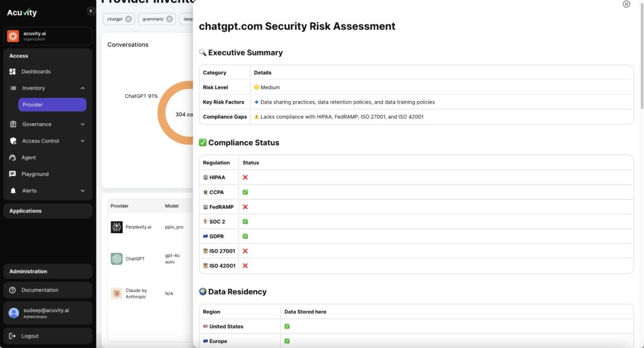Remove the grammarly filter chip
644x348 pixels.
[169, 19]
